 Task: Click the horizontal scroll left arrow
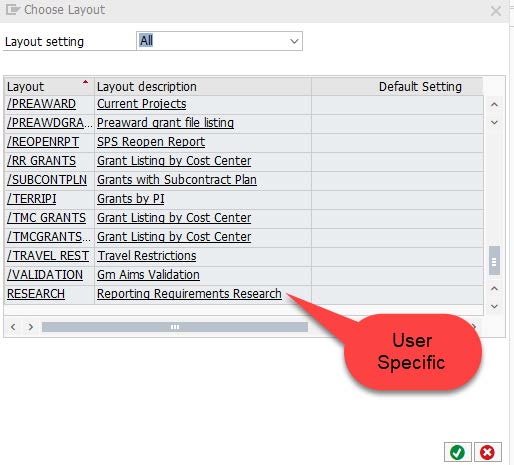(13, 327)
